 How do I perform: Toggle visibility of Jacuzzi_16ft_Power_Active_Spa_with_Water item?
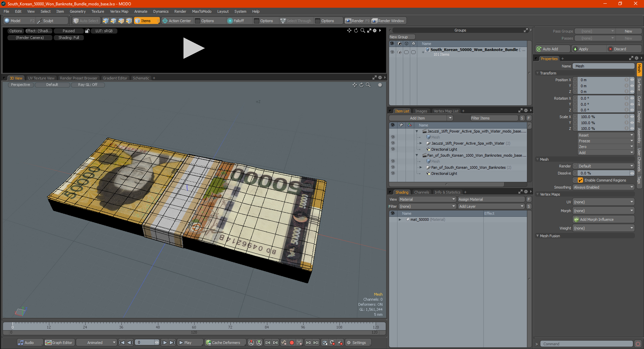pos(393,143)
